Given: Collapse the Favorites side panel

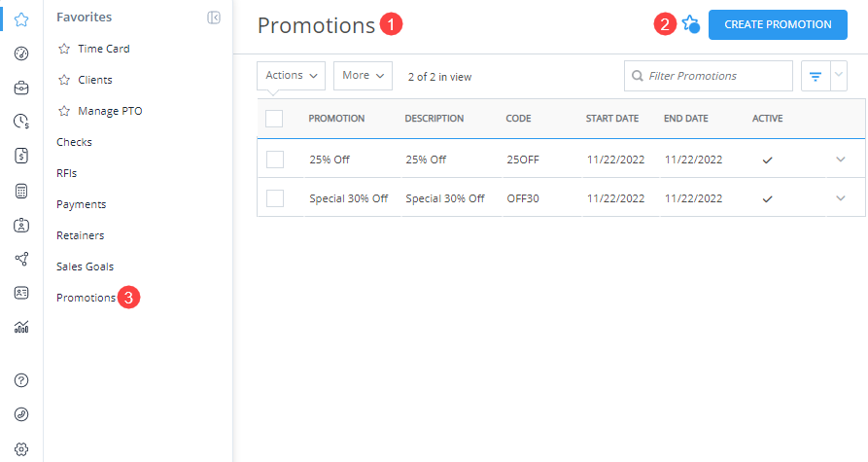Looking at the screenshot, I should [214, 18].
